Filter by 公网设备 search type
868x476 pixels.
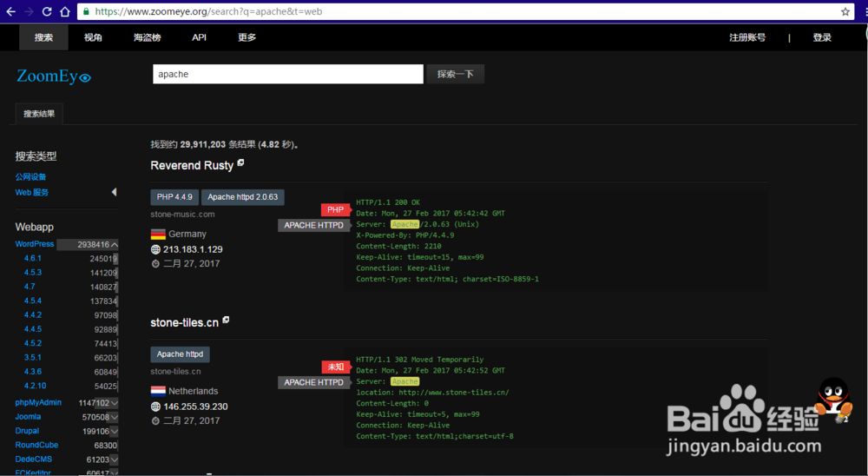30,177
